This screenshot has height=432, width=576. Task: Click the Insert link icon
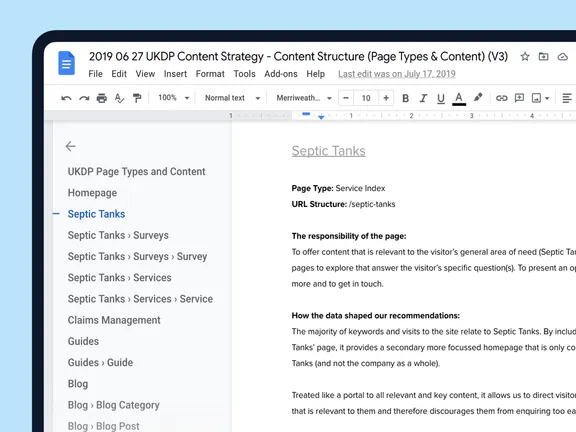(x=501, y=98)
